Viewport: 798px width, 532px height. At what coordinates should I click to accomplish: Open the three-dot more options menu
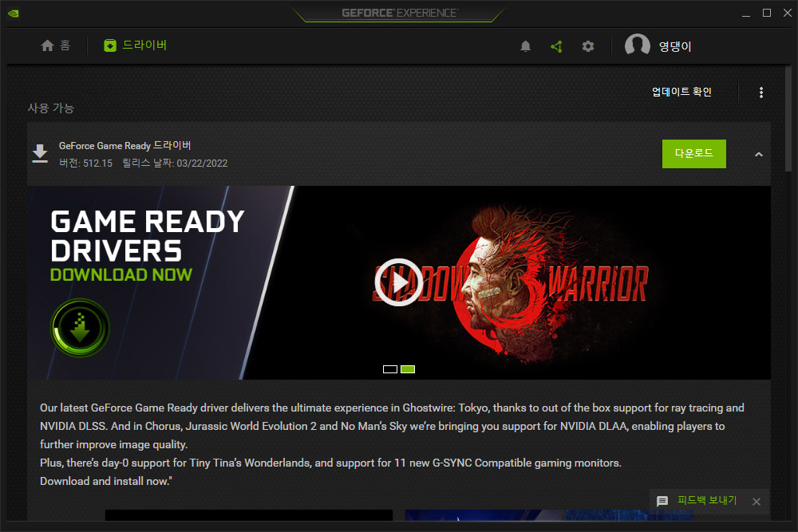pos(760,92)
